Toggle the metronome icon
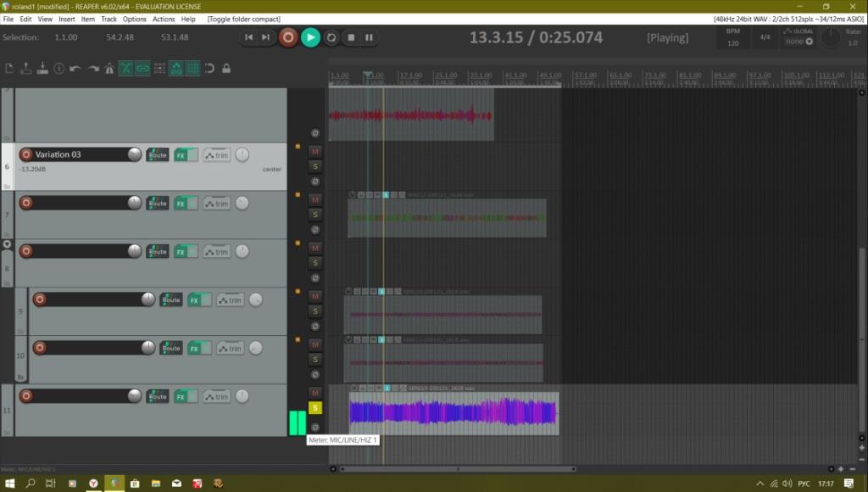Image resolution: width=868 pixels, height=492 pixels. [109, 69]
